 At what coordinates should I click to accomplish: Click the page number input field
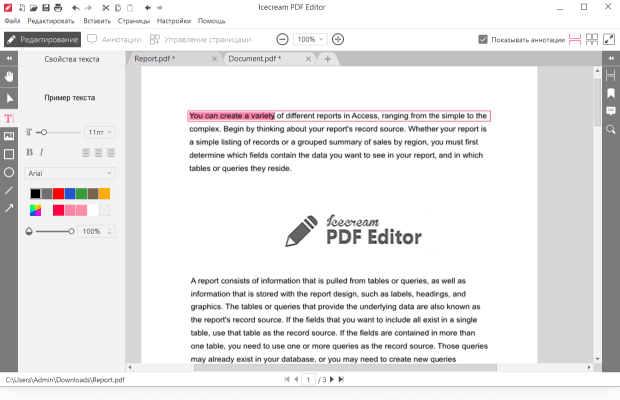308,379
